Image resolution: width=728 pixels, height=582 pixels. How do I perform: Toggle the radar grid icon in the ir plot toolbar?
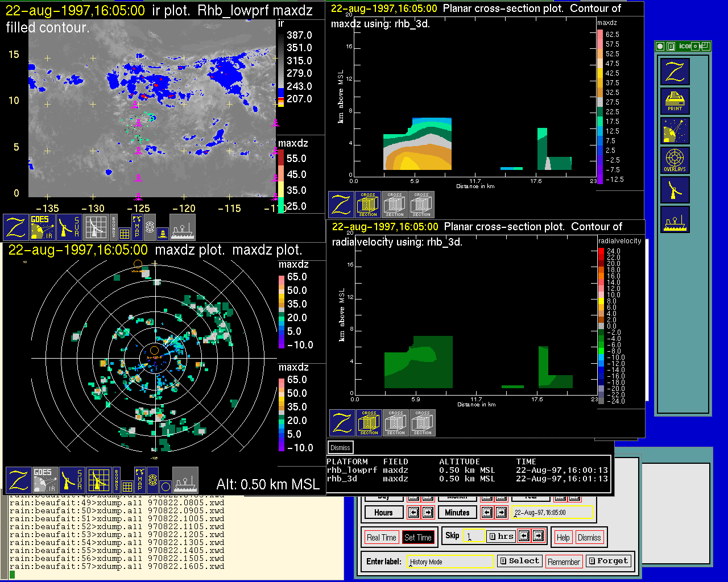click(96, 227)
